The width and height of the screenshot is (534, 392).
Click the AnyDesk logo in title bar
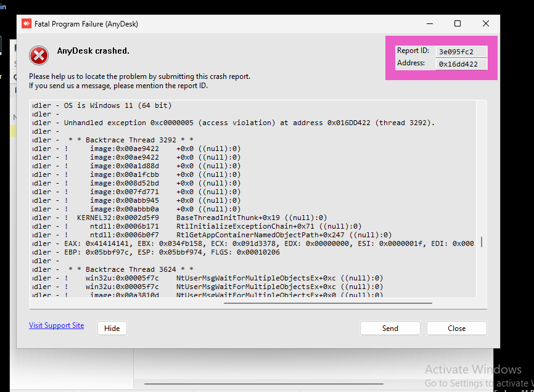pyautogui.click(x=27, y=24)
